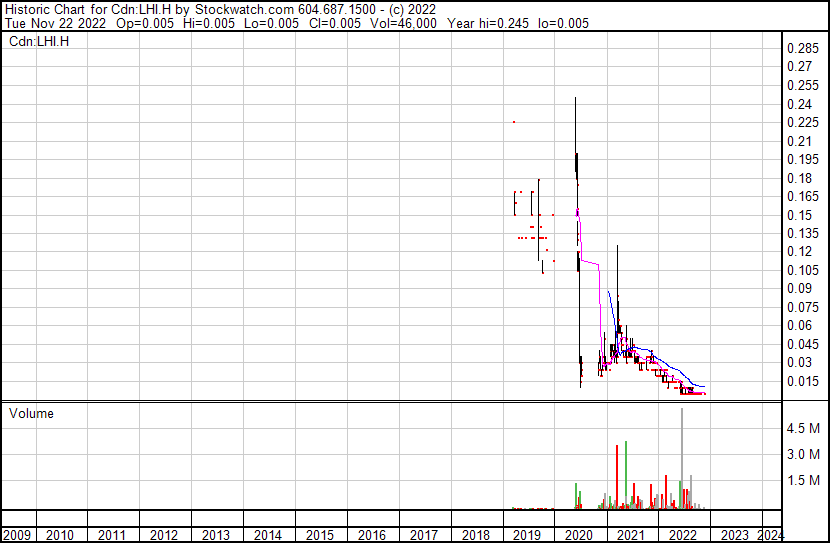Click the Cl=0.005 close price in header

(335, 23)
